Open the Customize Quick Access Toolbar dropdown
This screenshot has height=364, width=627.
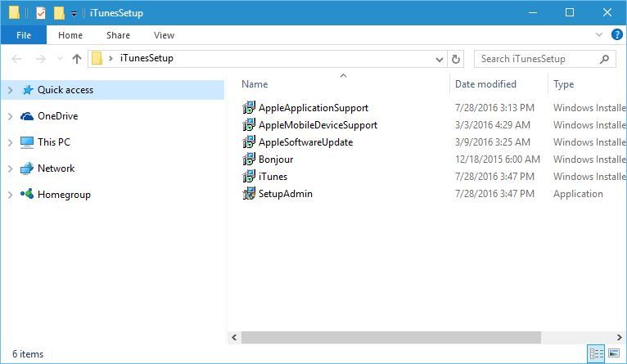(x=74, y=14)
